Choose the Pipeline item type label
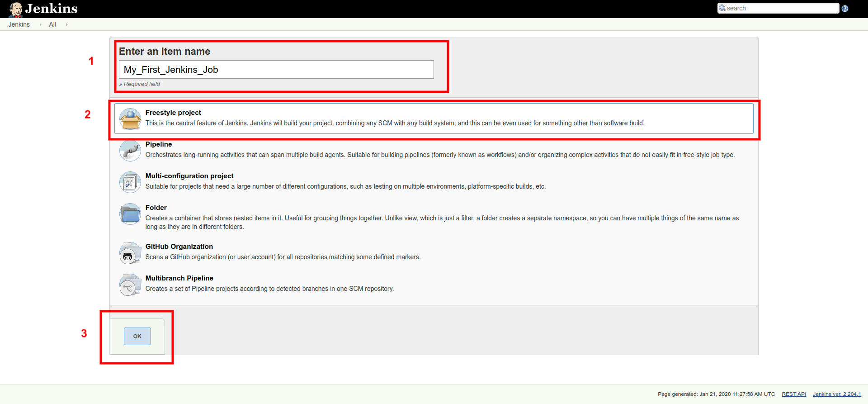The width and height of the screenshot is (868, 404). tap(159, 144)
